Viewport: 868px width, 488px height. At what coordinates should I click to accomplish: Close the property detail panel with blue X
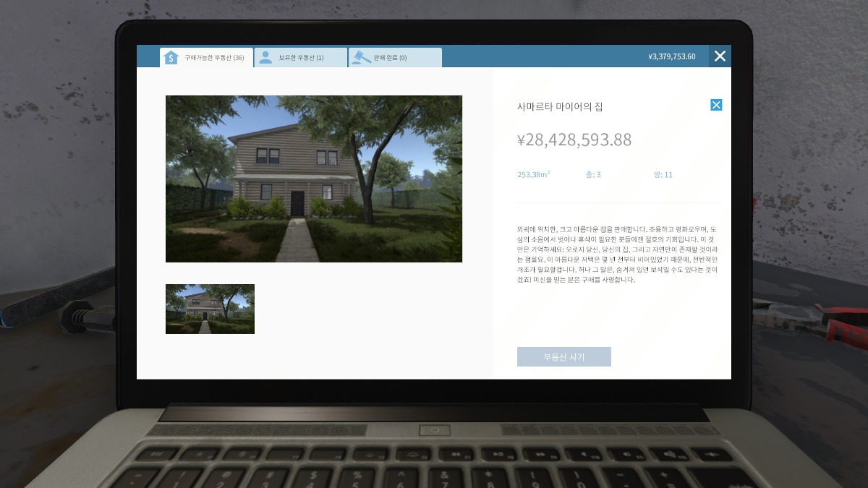[x=716, y=105]
